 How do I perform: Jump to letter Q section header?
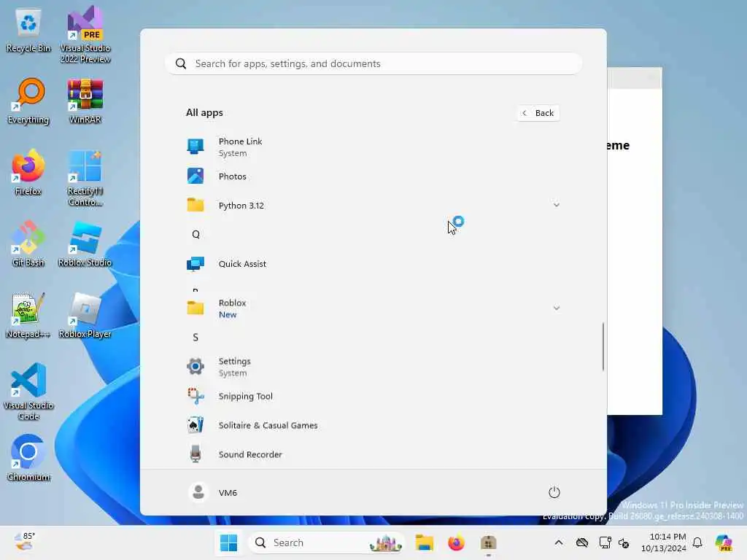(x=196, y=234)
